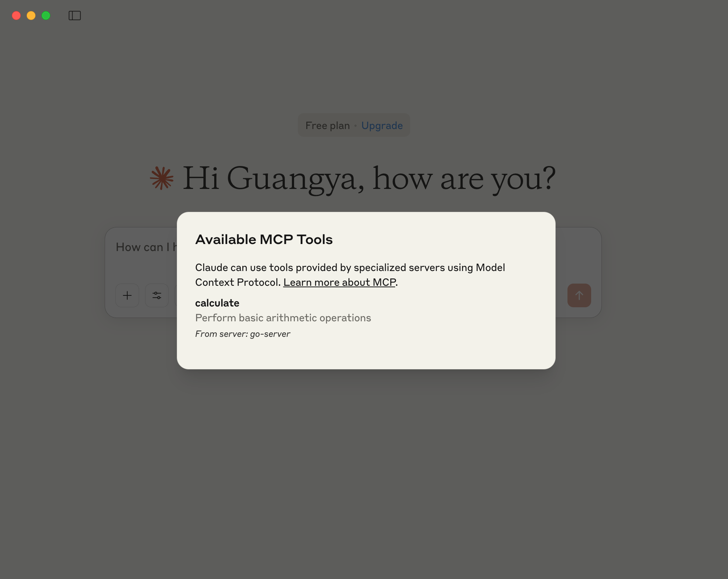Select the calculate tool name

(217, 303)
